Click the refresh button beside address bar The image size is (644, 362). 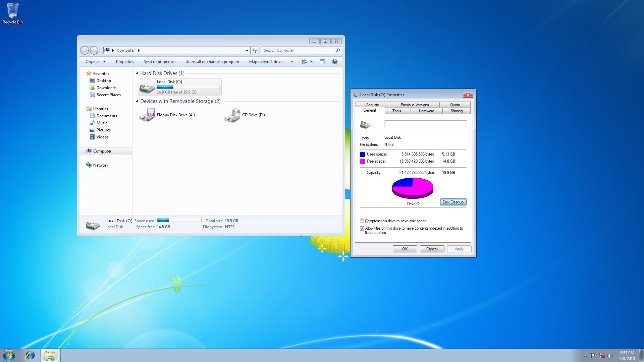point(255,50)
